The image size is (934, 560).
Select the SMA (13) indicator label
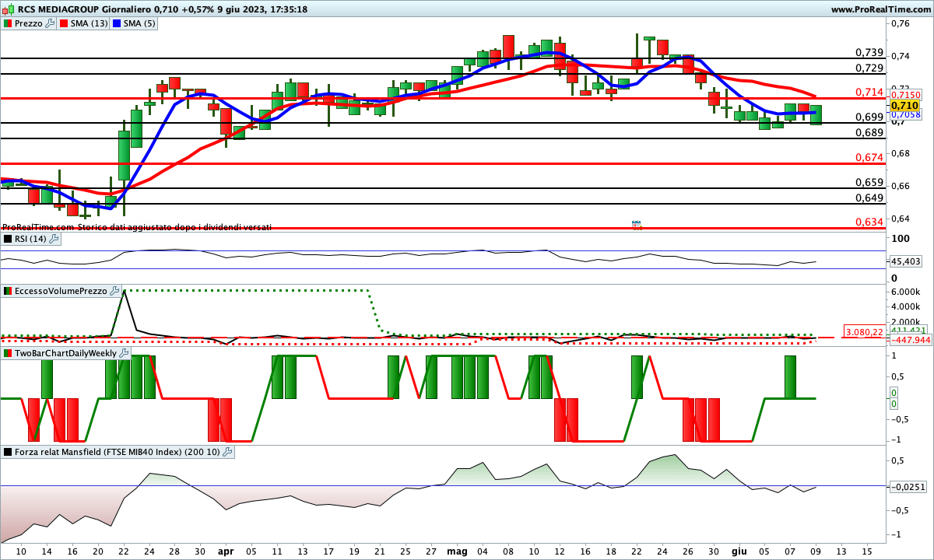coord(89,23)
